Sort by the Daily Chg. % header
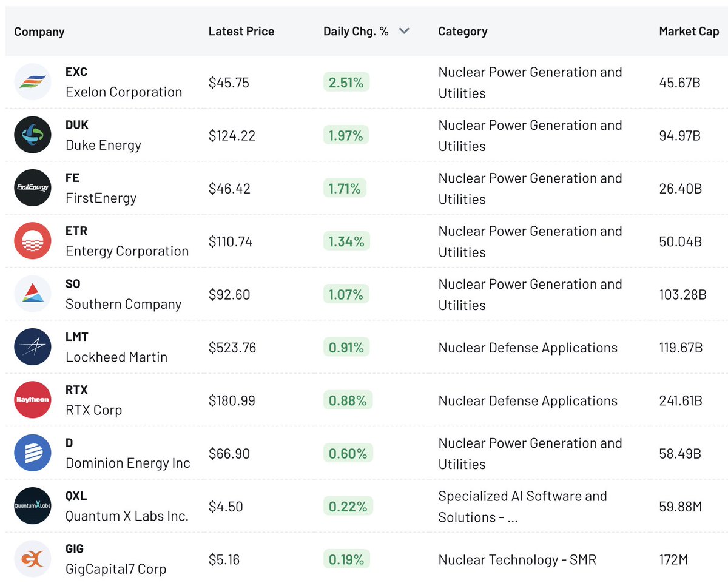 [x=356, y=31]
